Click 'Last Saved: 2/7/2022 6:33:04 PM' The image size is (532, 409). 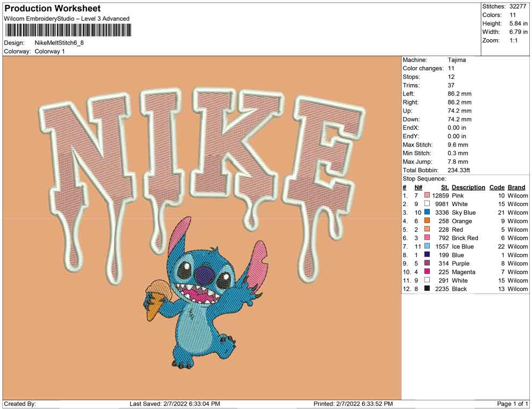point(175,404)
